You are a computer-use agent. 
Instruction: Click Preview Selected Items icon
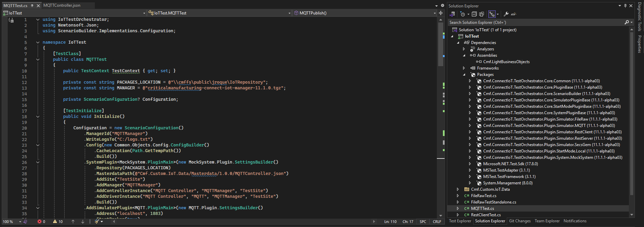(x=513, y=14)
